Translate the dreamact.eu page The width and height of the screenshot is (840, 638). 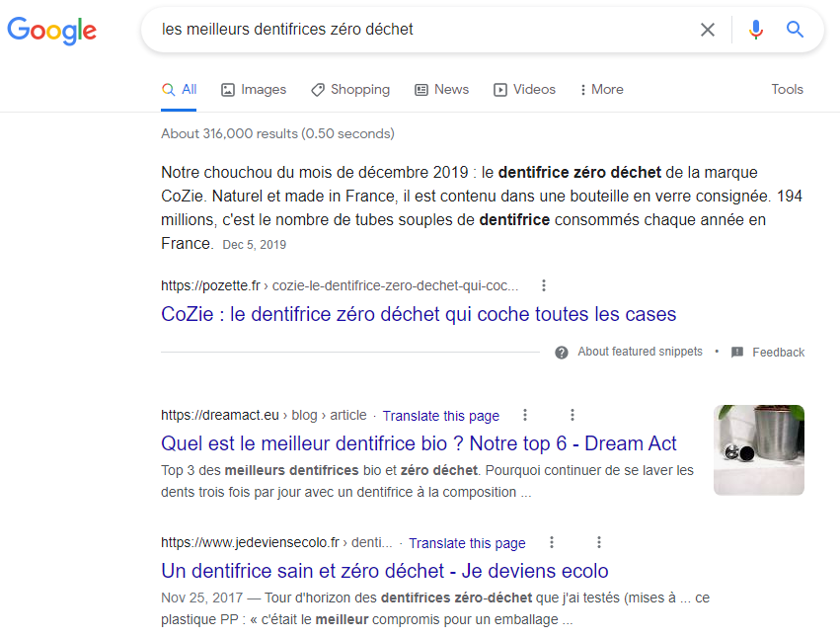click(441, 416)
